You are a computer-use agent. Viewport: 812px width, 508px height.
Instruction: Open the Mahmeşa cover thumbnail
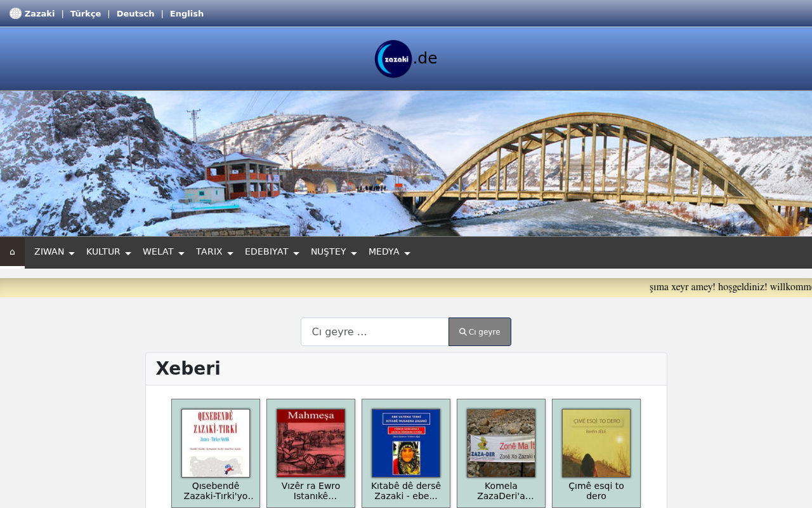click(x=311, y=443)
